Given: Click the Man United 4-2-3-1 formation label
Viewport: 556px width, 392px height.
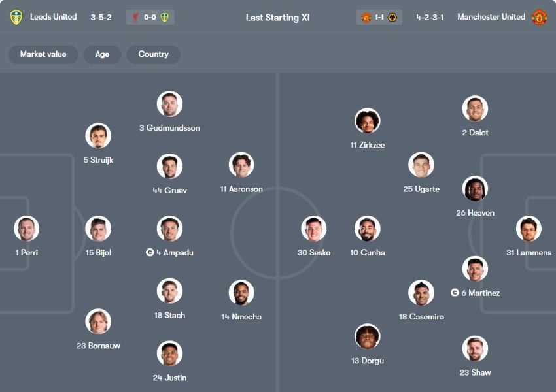Looking at the screenshot, I should pos(430,18).
